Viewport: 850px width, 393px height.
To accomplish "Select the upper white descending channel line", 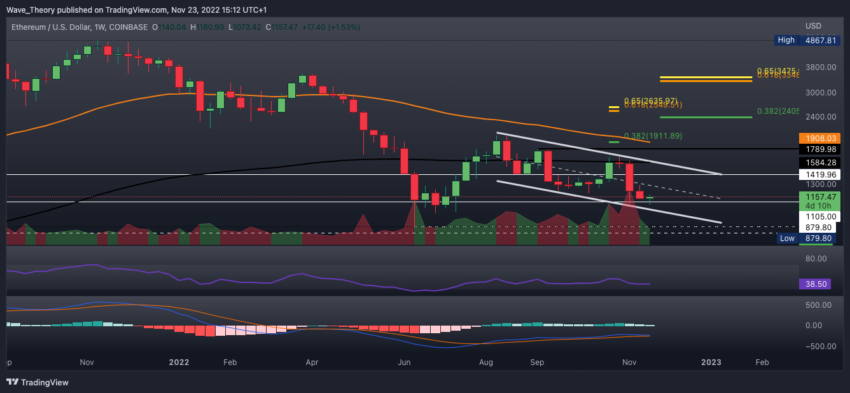I will [609, 153].
